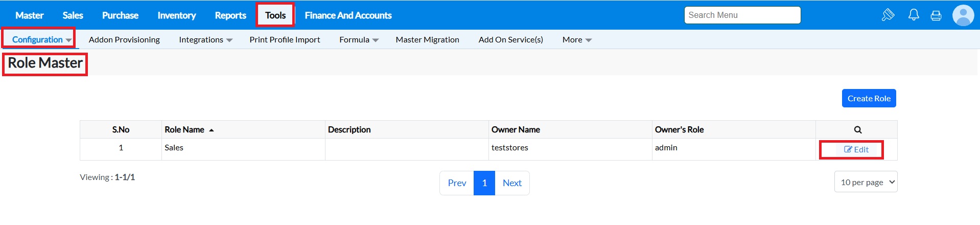Go to Addon Provisioning
The width and height of the screenshot is (980, 225).
[124, 39]
